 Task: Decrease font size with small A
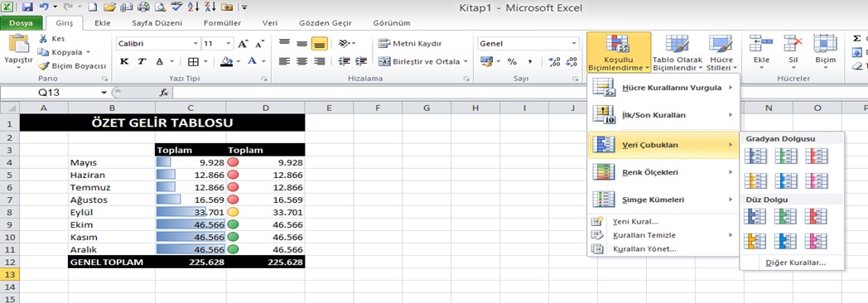(259, 43)
